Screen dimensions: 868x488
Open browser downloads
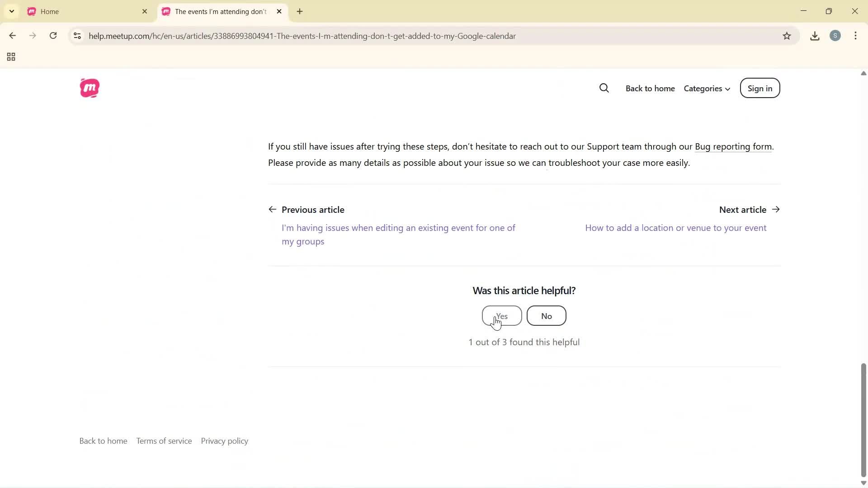click(x=815, y=36)
